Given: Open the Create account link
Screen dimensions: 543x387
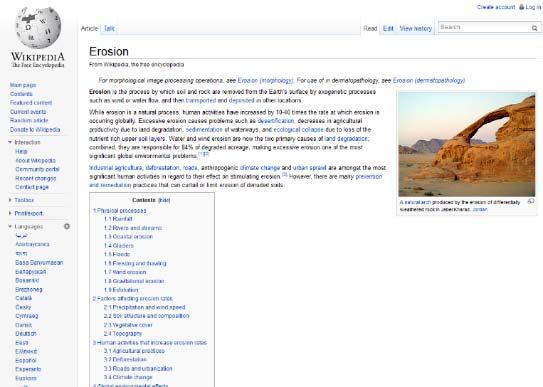Looking at the screenshot, I should point(496,7).
